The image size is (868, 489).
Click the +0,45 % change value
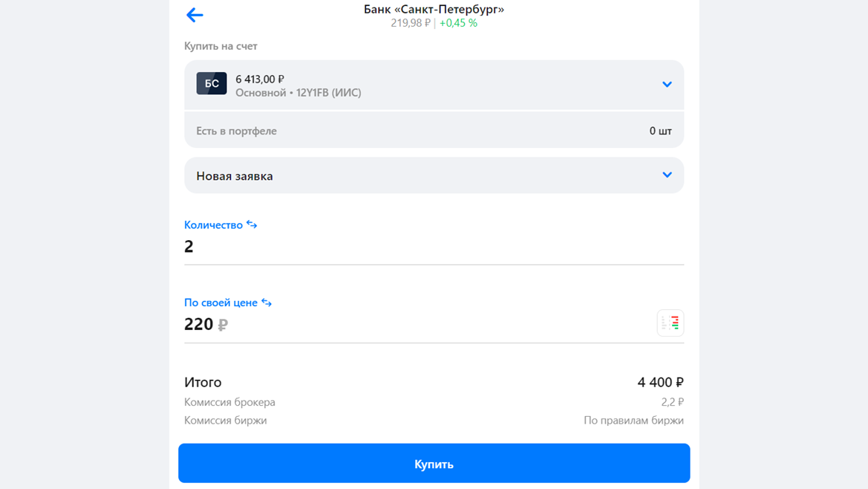click(458, 23)
